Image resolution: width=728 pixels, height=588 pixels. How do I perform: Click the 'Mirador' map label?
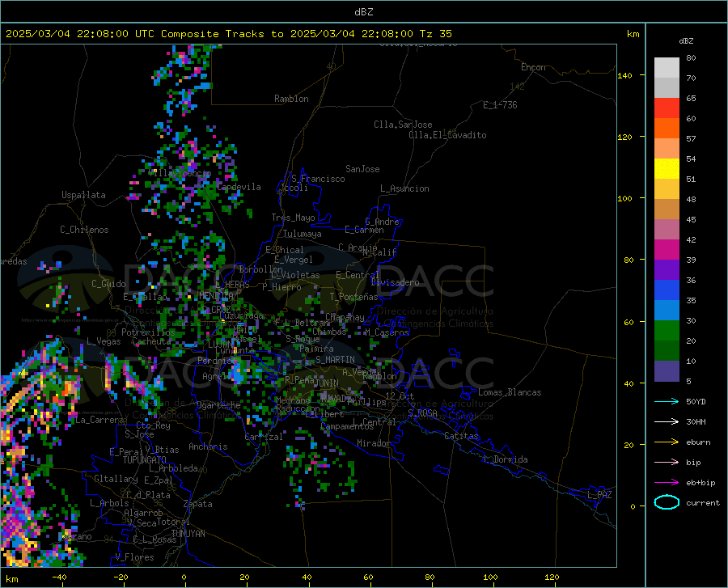tap(374, 443)
